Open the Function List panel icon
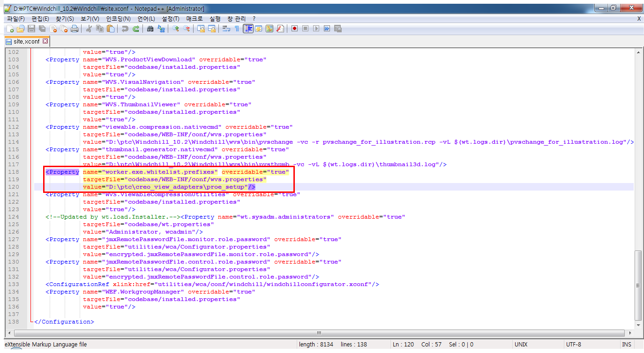 [279, 29]
